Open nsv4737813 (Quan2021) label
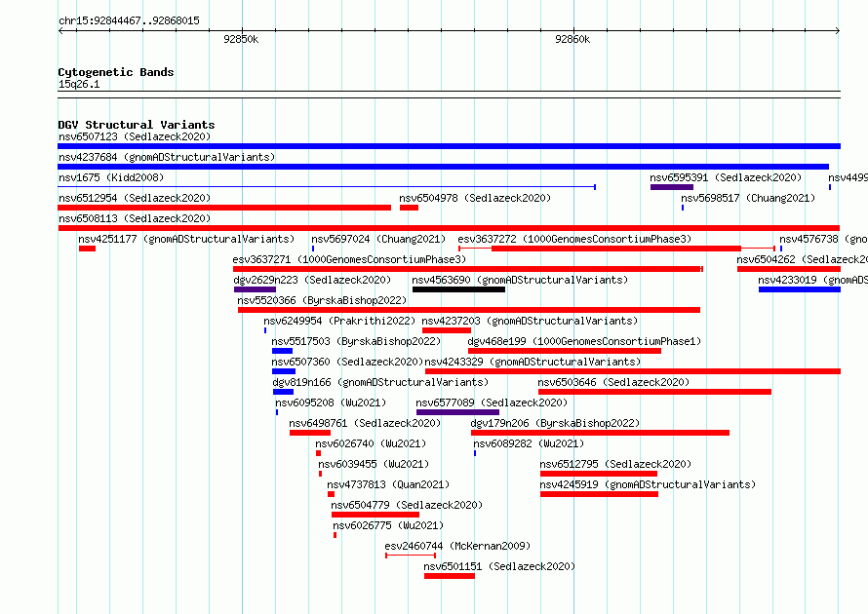 coord(388,484)
